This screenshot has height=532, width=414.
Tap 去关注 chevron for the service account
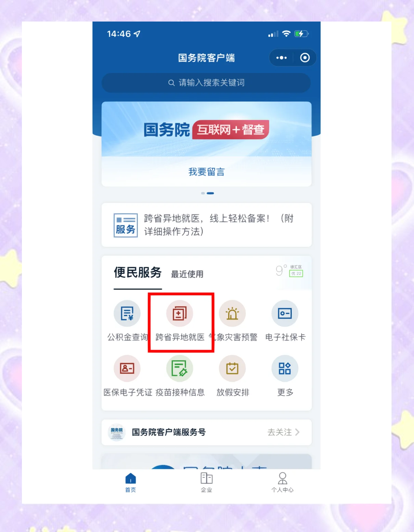[284, 432]
